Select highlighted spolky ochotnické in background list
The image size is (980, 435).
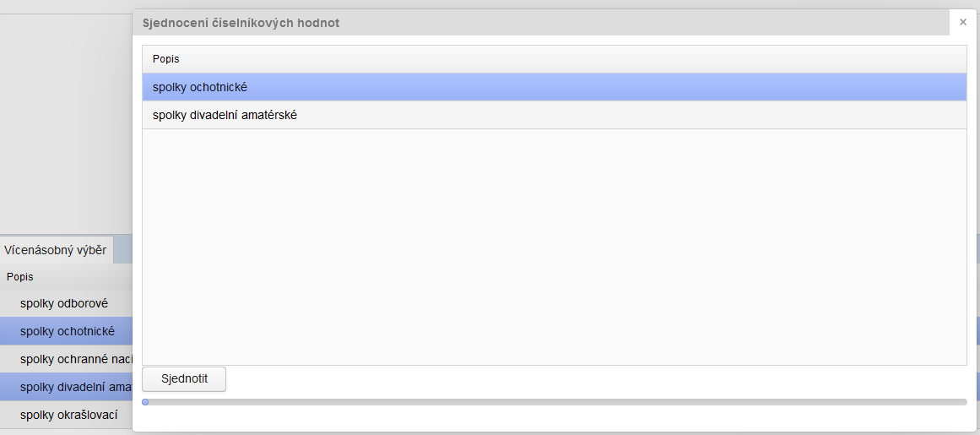(68, 331)
